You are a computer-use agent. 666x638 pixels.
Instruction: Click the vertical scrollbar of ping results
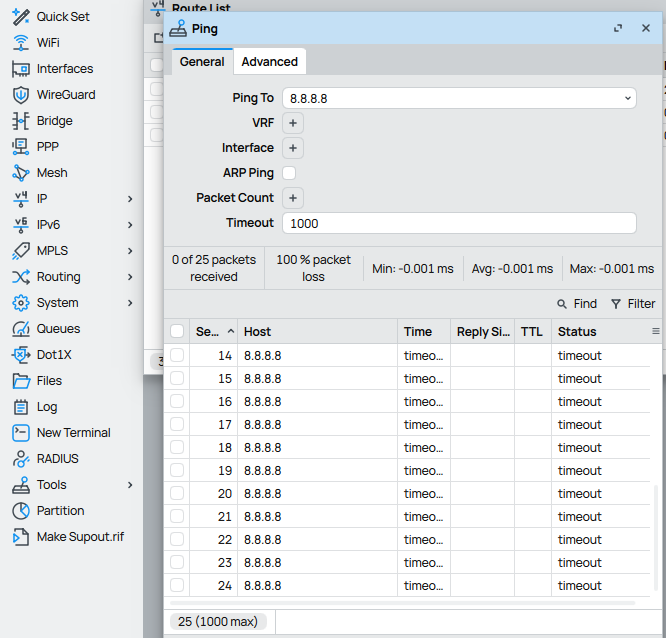[x=656, y=539]
